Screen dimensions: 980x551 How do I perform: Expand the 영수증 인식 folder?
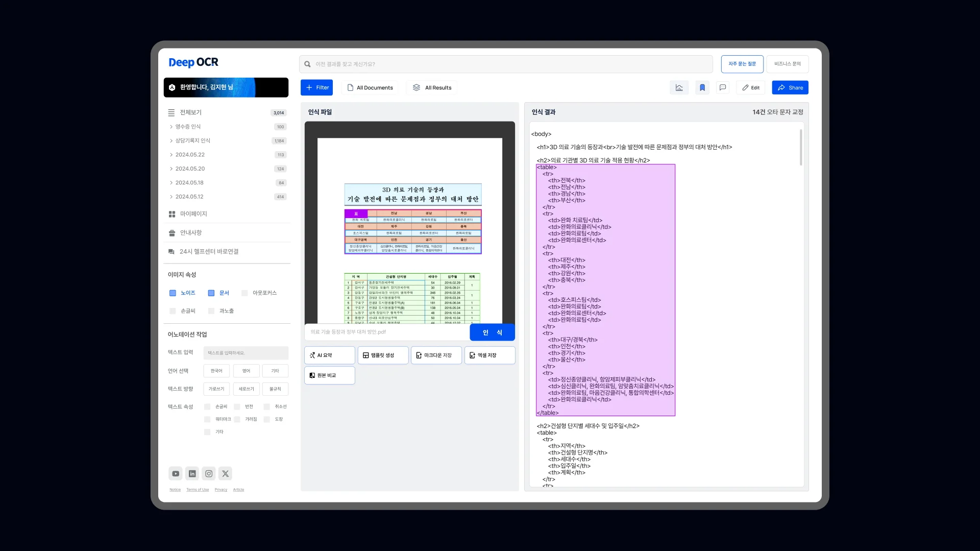188,127
